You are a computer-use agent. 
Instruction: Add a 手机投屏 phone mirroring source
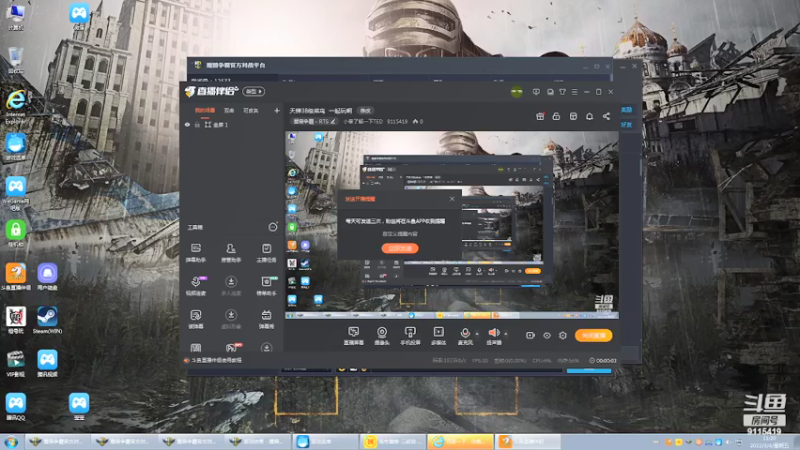pyautogui.click(x=410, y=336)
